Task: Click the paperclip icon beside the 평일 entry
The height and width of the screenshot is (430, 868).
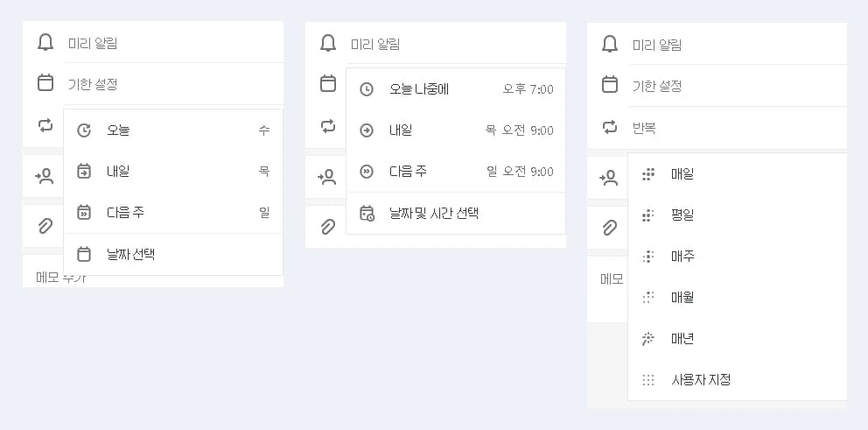Action: 610,227
